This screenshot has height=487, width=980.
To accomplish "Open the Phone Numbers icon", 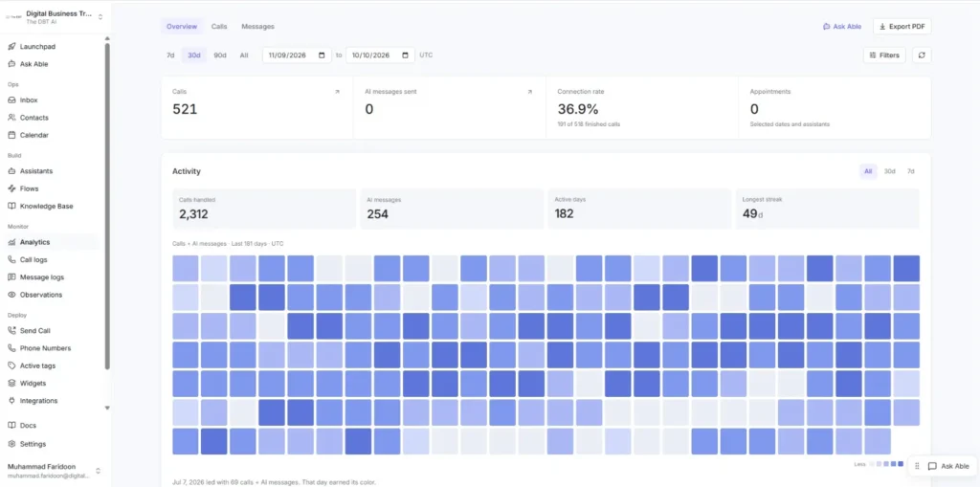I will pyautogui.click(x=11, y=348).
